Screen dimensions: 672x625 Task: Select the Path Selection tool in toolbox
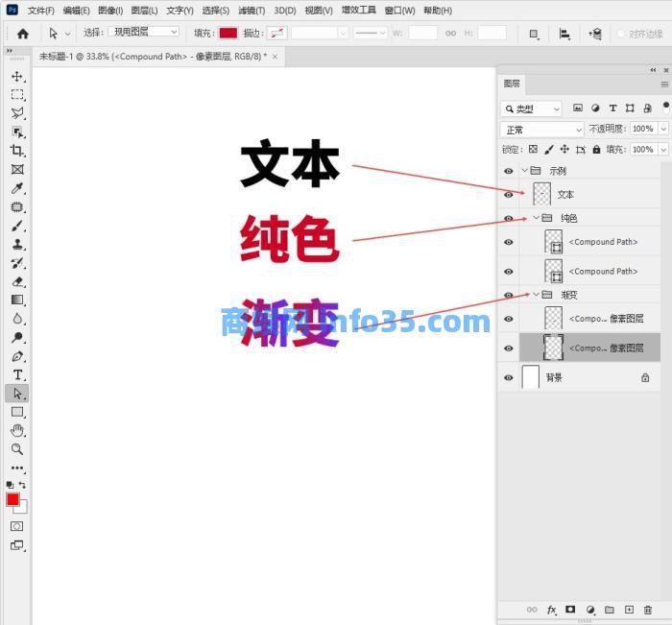pos(17,393)
